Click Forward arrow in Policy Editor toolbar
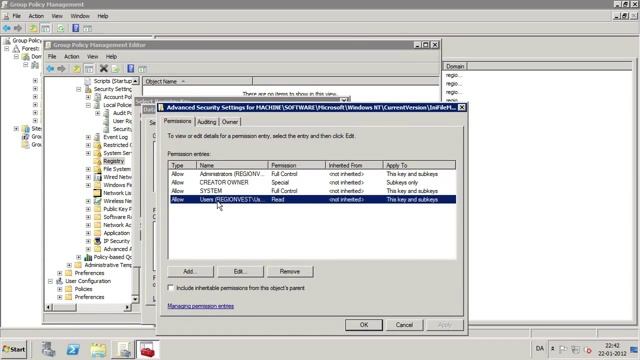Screen dimensions: 640x360 click(x=61, y=69)
